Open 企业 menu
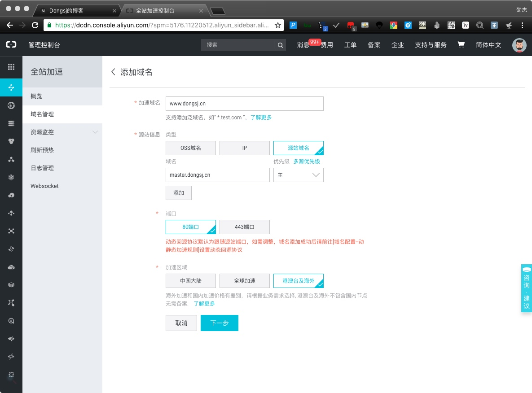Screen dimensions: 532x393 point(397,45)
